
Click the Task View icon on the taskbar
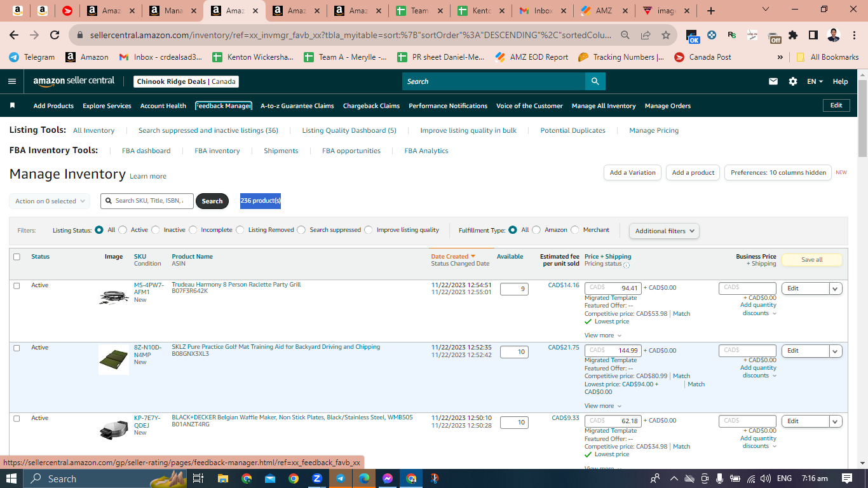point(198,478)
